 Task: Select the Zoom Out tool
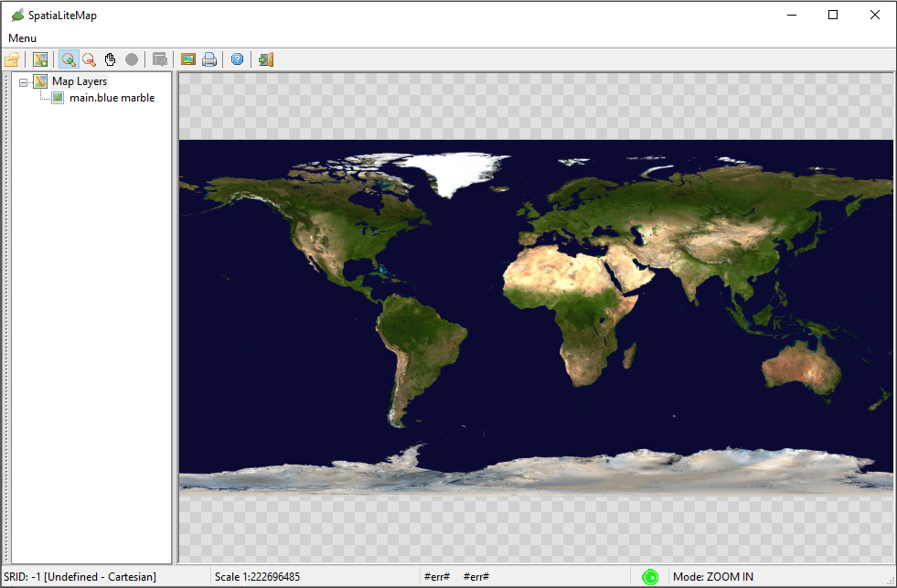[89, 59]
